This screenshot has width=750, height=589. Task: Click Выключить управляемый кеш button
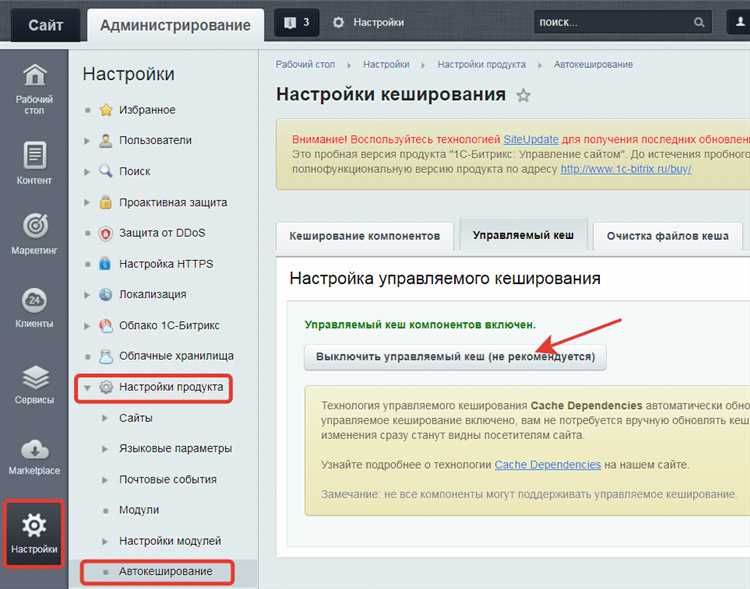(455, 357)
